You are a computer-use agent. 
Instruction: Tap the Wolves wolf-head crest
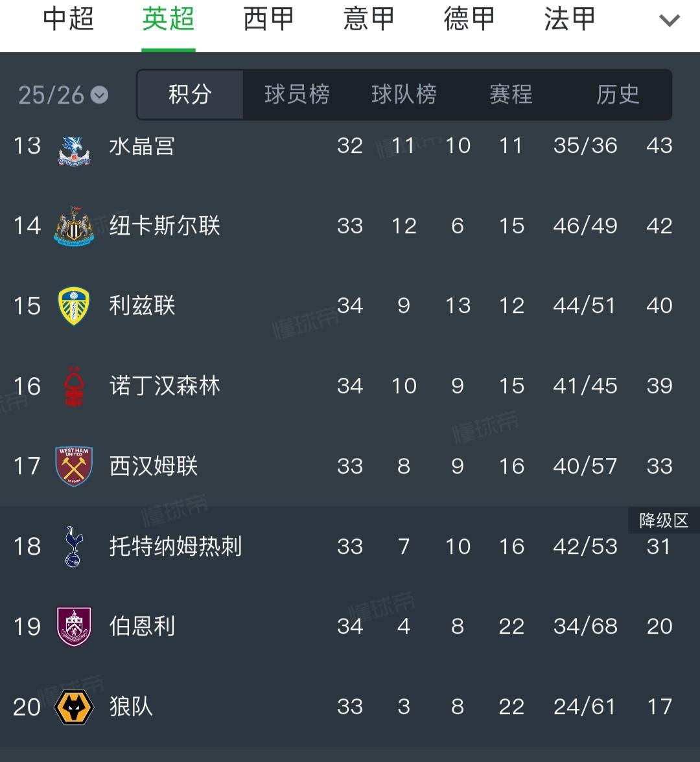(x=74, y=707)
